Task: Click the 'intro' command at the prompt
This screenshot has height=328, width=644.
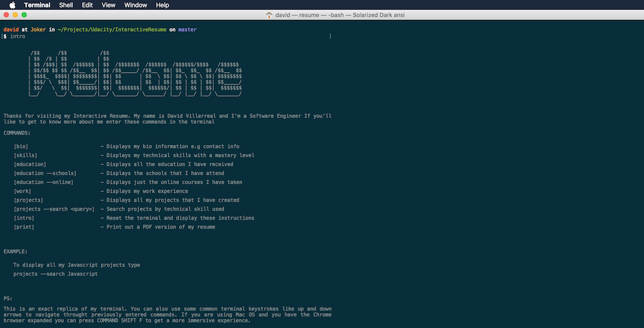Action: click(x=17, y=36)
